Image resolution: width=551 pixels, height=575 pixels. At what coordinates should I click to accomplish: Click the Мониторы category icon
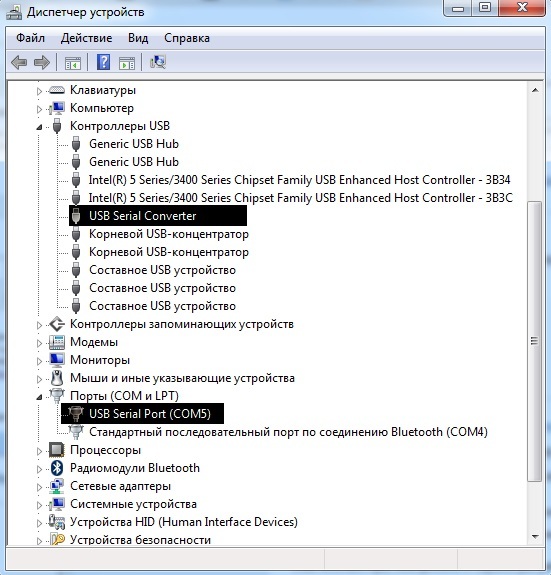(57, 360)
